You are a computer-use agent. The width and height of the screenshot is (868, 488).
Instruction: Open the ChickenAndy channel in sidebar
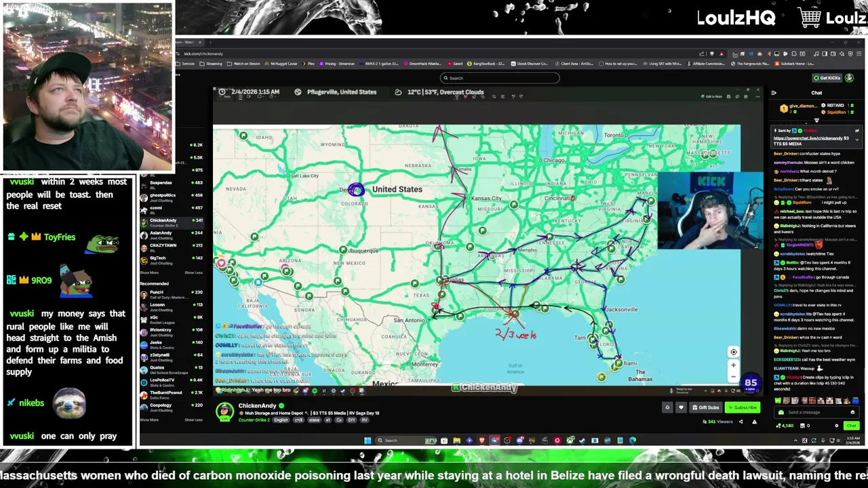171,222
